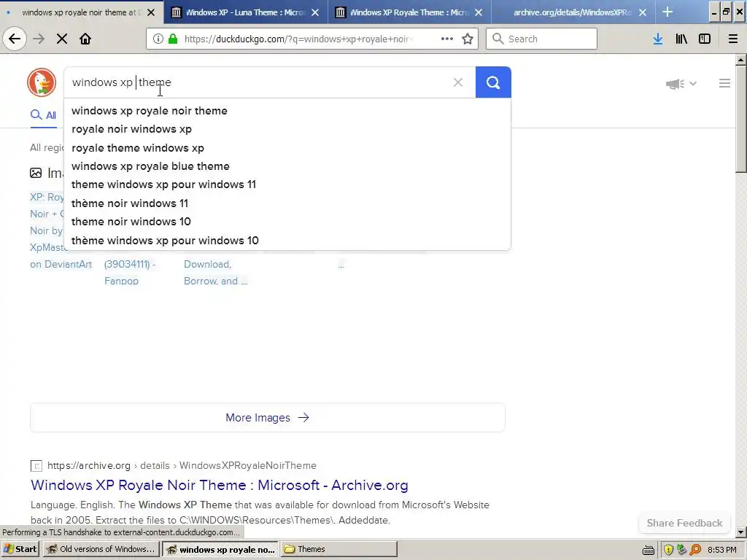
Task: Click the DuckDuckGo logo
Action: pyautogui.click(x=42, y=82)
